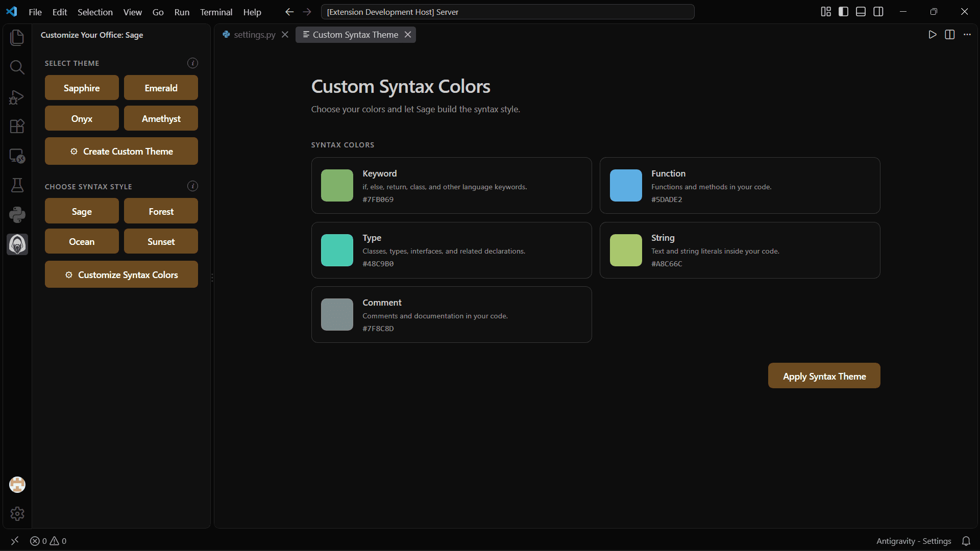Choose the Ocean syntax style
Screen dimensions: 980x551
coord(82,241)
